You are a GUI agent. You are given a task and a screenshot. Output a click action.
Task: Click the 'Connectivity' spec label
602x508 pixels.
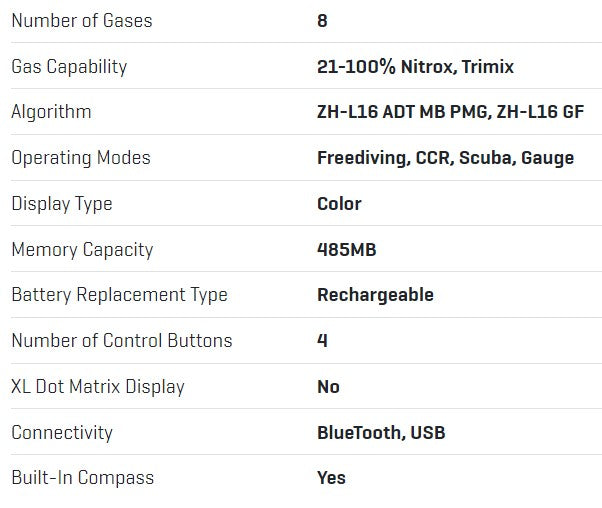(62, 432)
